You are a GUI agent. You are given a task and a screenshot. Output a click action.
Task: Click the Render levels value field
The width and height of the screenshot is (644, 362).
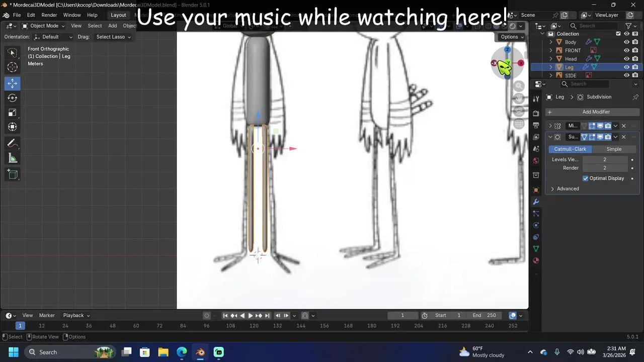point(605,168)
